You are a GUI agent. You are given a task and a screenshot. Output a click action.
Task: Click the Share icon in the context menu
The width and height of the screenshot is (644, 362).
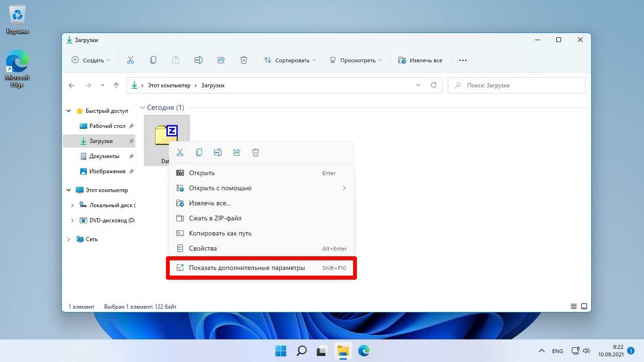tap(237, 152)
